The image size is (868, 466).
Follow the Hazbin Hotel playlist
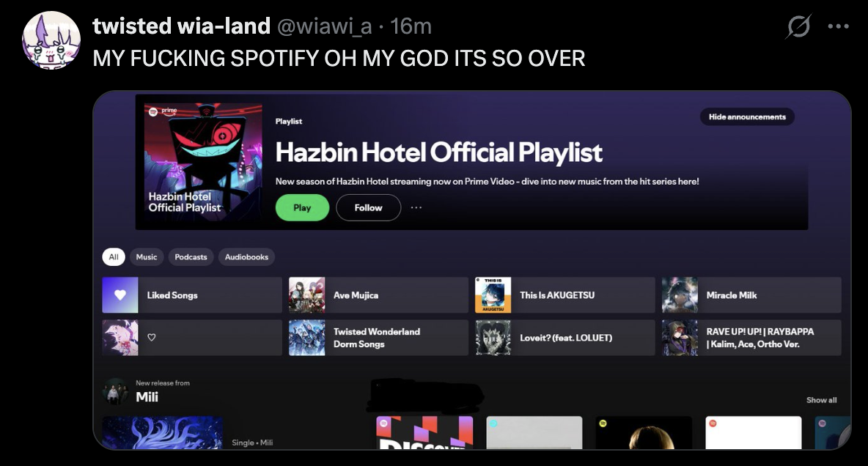[x=368, y=207]
